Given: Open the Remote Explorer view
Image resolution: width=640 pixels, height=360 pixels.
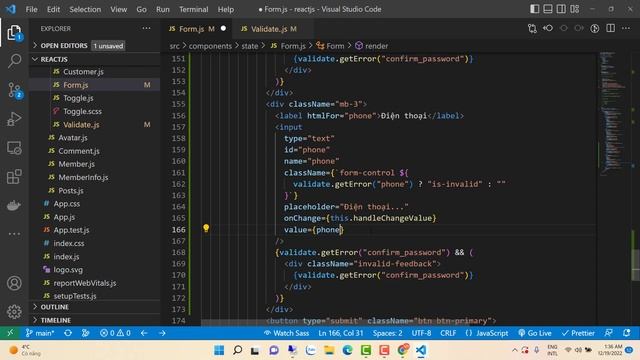Looking at the screenshot, I should pos(14,148).
